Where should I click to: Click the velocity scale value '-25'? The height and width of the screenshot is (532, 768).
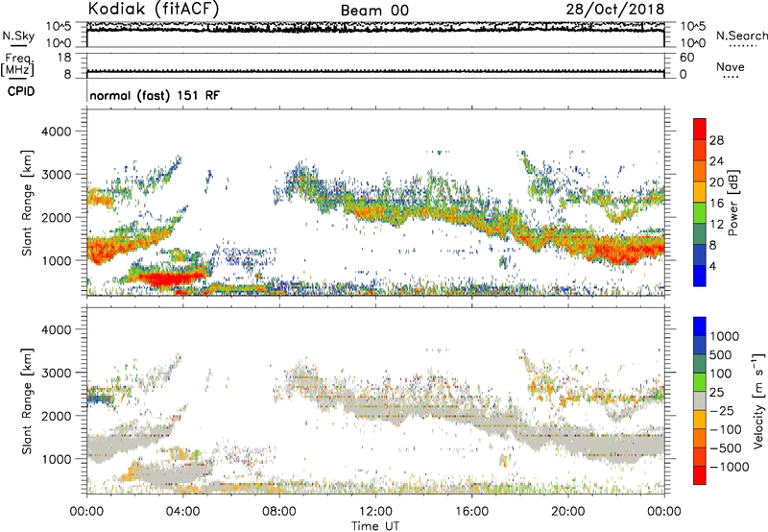722,410
